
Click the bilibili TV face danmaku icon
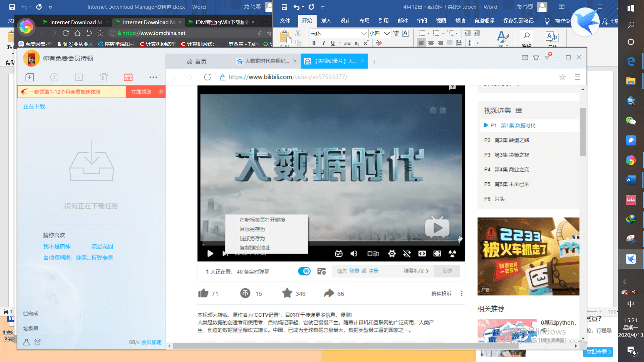tap(339, 254)
